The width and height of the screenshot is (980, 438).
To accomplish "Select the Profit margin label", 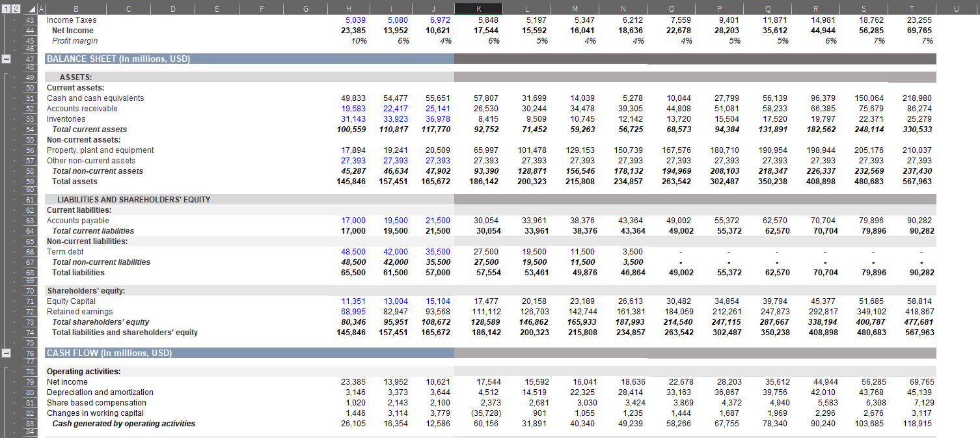I will (75, 41).
